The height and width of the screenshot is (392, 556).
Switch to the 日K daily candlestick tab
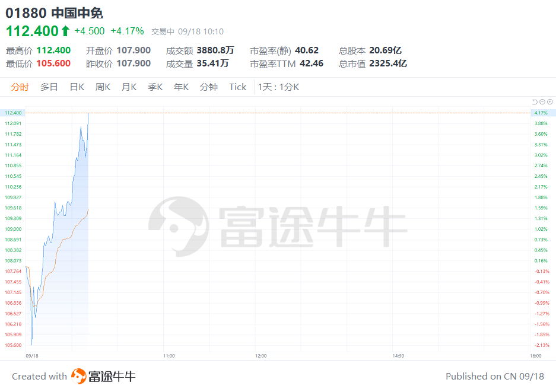[77, 87]
